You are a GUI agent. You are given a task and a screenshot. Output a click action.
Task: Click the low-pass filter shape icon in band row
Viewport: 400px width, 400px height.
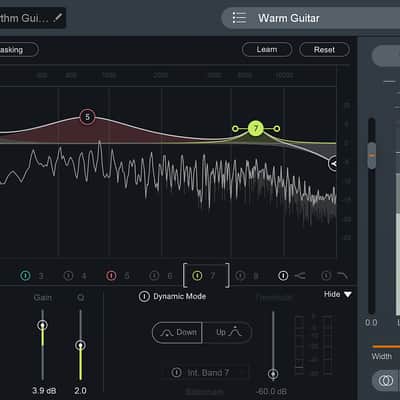342,276
